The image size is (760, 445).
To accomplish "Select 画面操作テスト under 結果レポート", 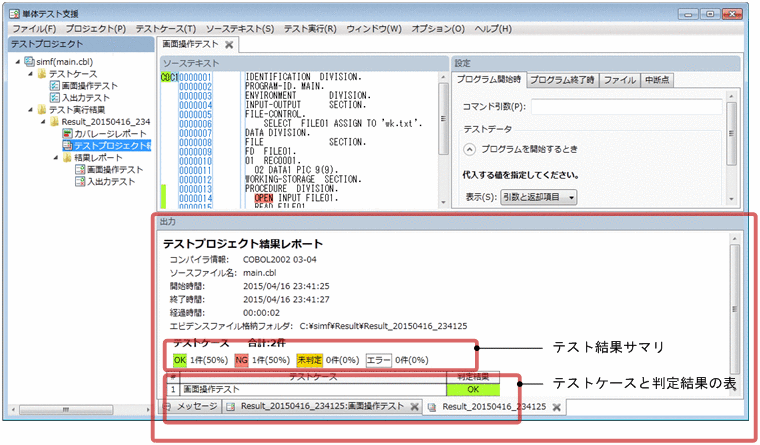I will 115,170.
